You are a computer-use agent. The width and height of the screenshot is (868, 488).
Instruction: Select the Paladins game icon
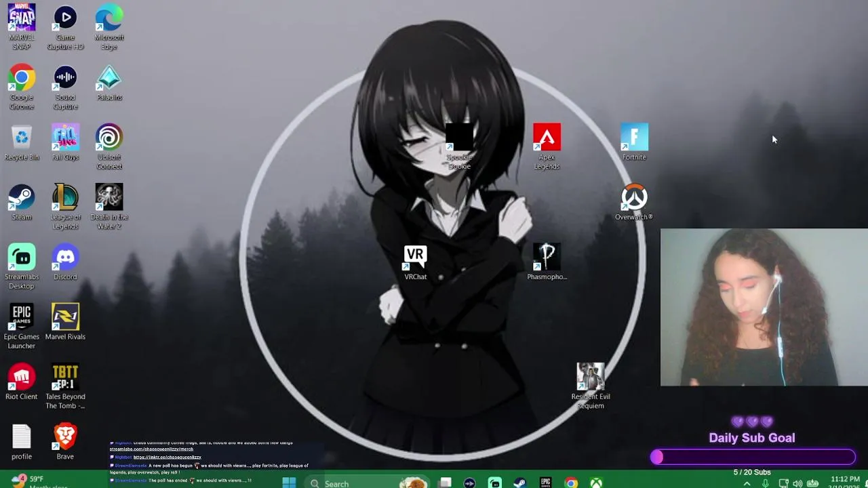109,83
